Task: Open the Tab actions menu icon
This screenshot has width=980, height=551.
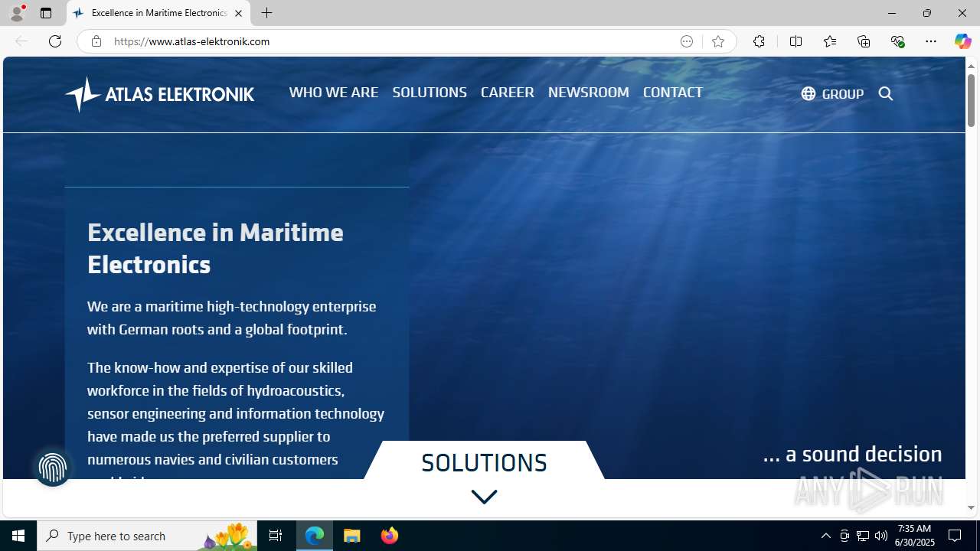Action: pos(46,13)
